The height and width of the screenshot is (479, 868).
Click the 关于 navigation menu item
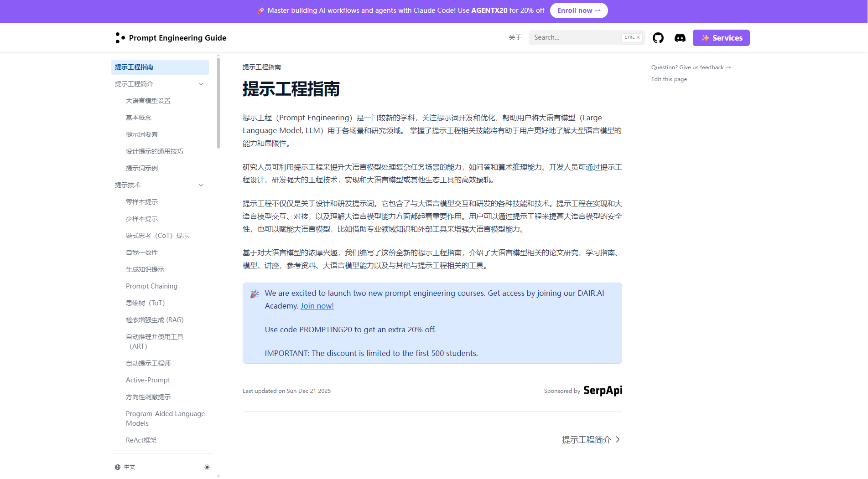pyautogui.click(x=515, y=37)
